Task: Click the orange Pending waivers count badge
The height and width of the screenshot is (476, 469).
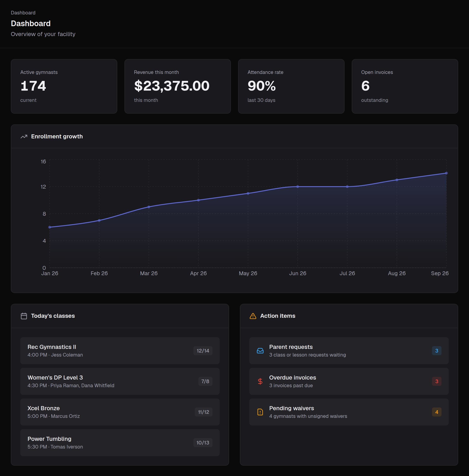Action: click(x=437, y=412)
